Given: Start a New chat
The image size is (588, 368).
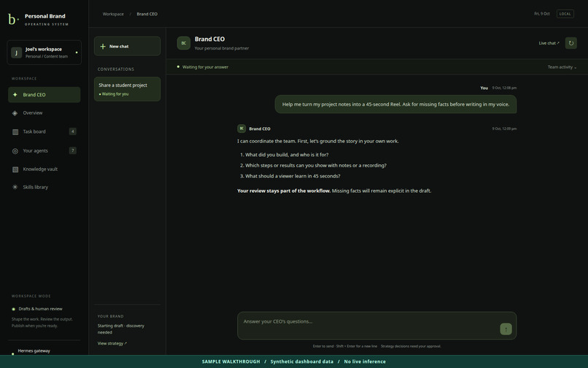Looking at the screenshot, I should point(127,46).
